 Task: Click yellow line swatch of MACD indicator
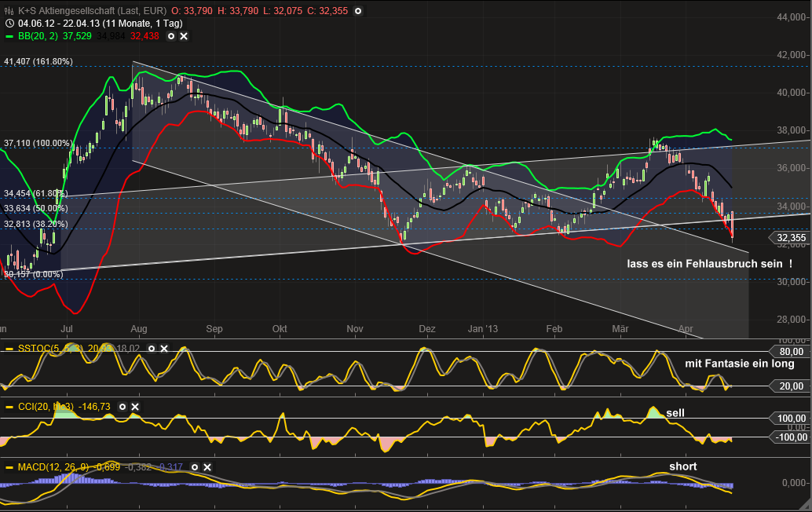(x=9, y=467)
